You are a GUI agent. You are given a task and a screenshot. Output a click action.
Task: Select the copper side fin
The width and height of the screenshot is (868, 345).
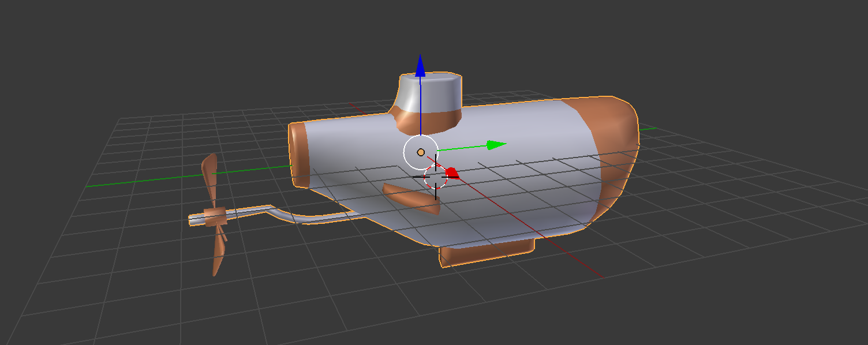pyautogui.click(x=412, y=198)
